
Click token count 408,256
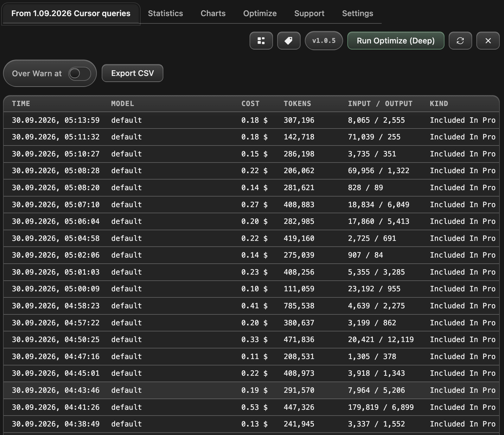pos(299,272)
